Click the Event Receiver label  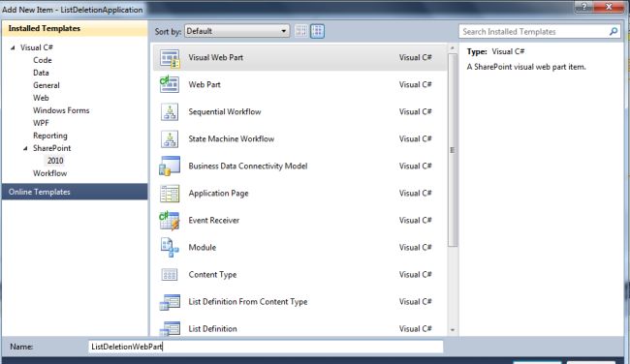click(214, 221)
